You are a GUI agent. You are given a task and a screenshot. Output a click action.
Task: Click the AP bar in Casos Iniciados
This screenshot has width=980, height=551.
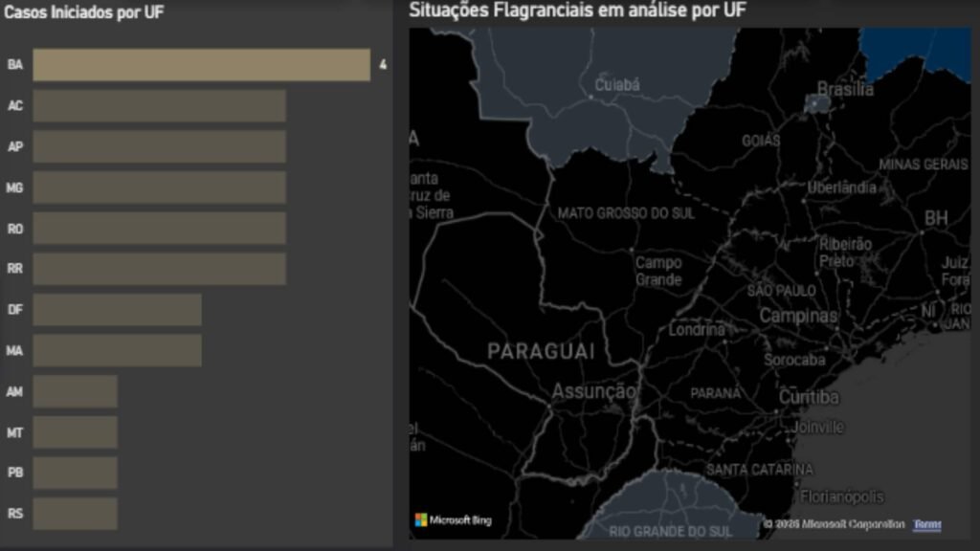(160, 146)
